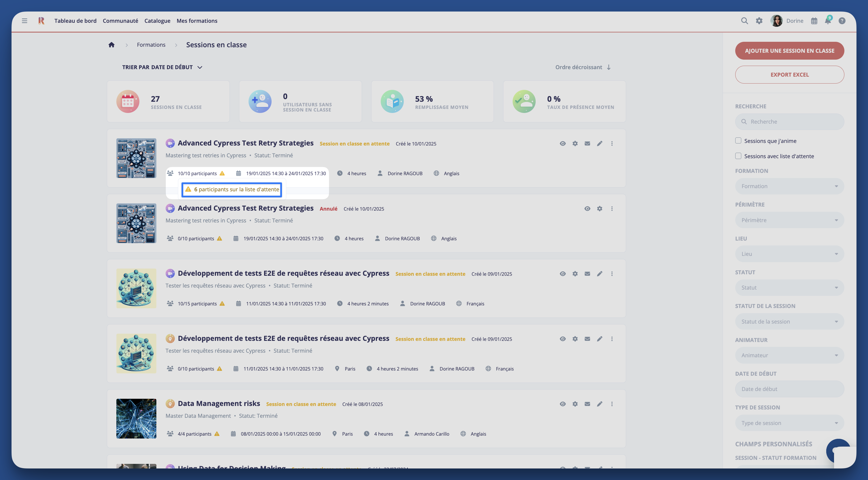Viewport: 868px width, 480px height.
Task: Open 'Data Management risks' session title
Action: tap(219, 403)
